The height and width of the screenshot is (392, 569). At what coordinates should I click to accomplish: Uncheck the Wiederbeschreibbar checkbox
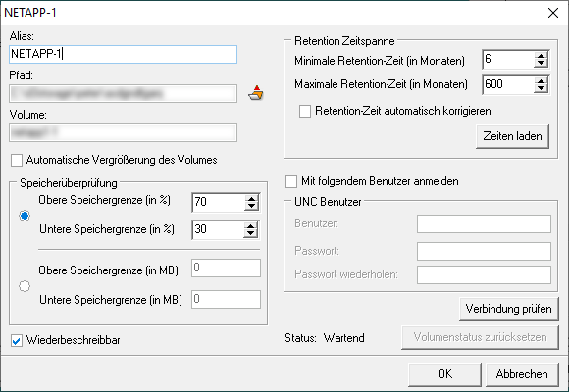click(17, 340)
